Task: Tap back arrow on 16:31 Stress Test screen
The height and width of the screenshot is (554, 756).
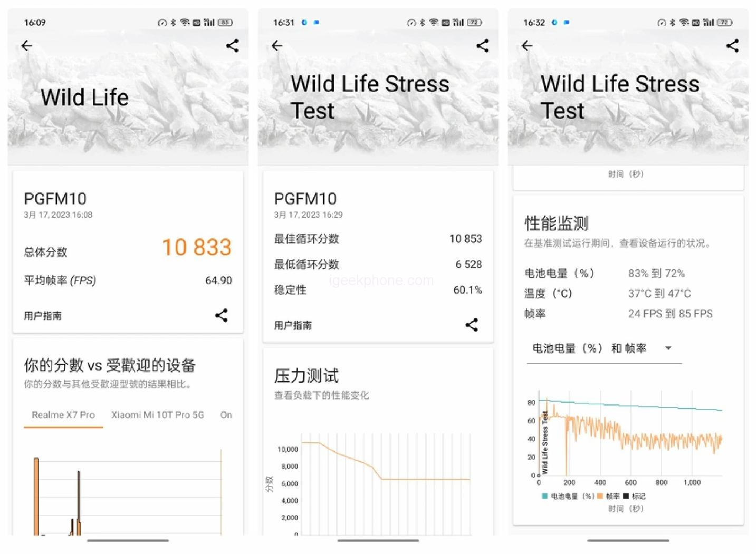Action: pyautogui.click(x=277, y=46)
